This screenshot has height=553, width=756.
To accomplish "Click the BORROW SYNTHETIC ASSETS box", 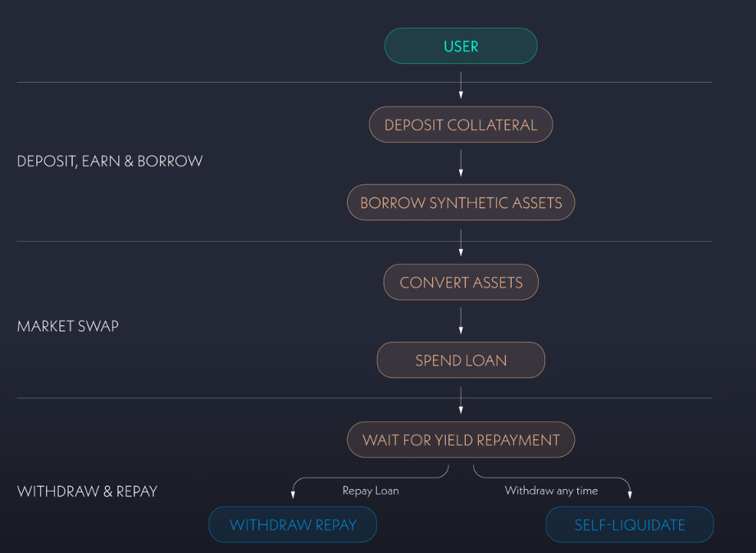I will click(x=461, y=203).
